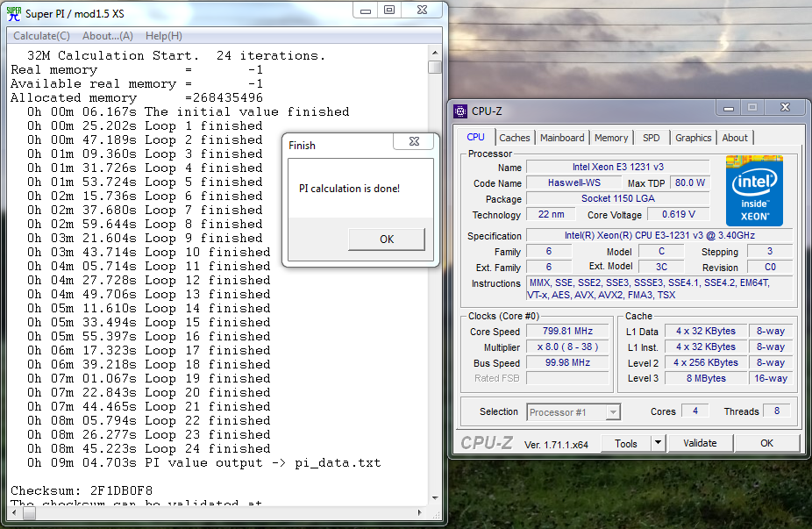Open the Processor #1 selection dropdown
Viewport: 812px width, 529px height.
click(573, 412)
